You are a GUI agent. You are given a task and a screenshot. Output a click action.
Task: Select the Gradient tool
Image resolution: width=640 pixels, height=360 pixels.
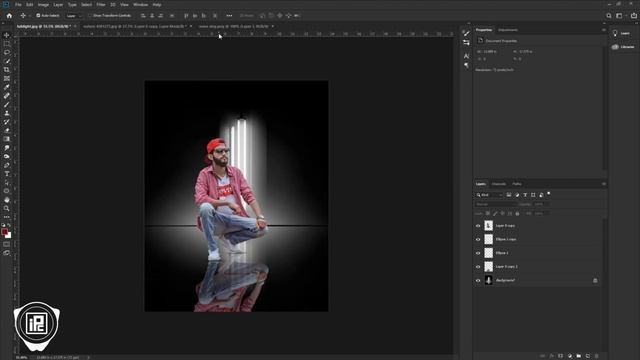(7, 139)
